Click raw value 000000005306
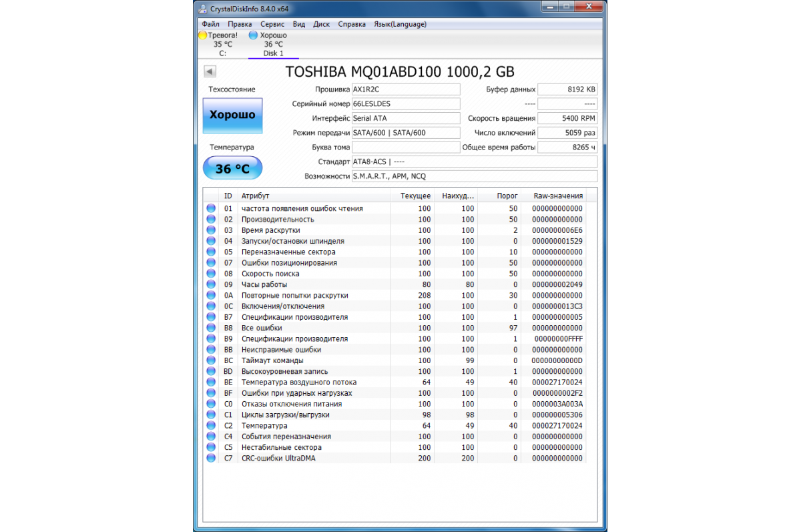The width and height of the screenshot is (801, 532). tap(557, 415)
